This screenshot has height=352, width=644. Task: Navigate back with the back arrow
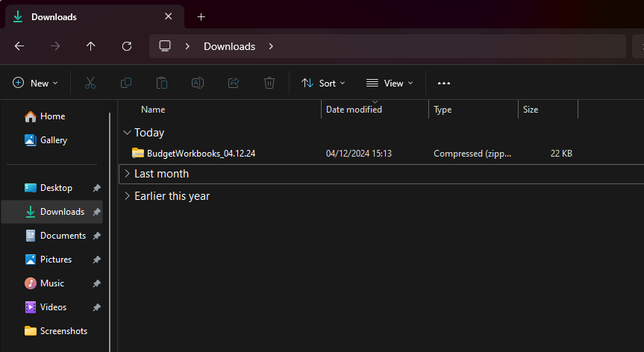[19, 46]
